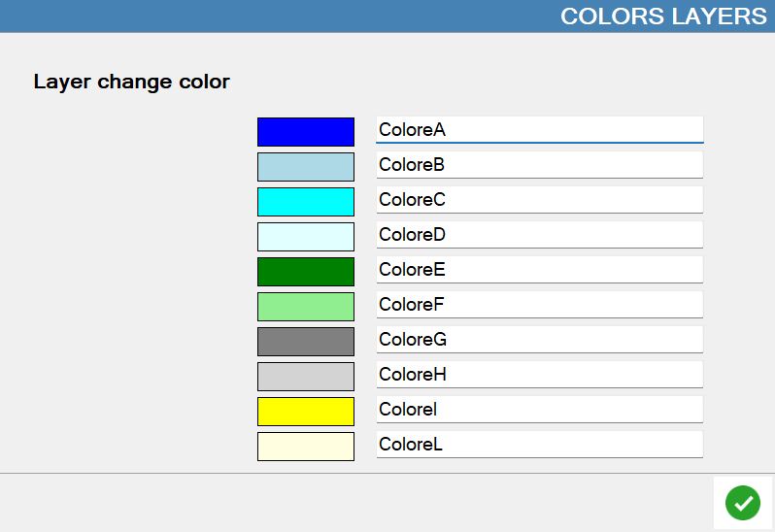Select the light gray ColoreH swatch
This screenshot has height=532, width=775.
(306, 377)
